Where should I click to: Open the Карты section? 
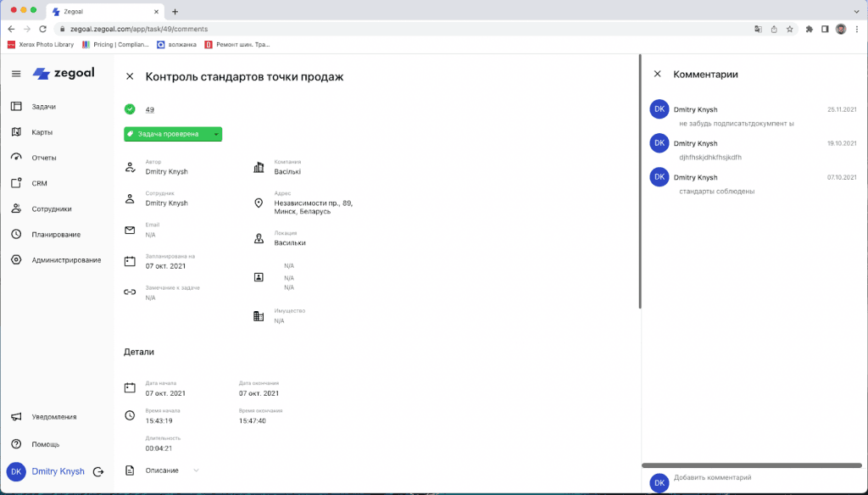pyautogui.click(x=42, y=132)
